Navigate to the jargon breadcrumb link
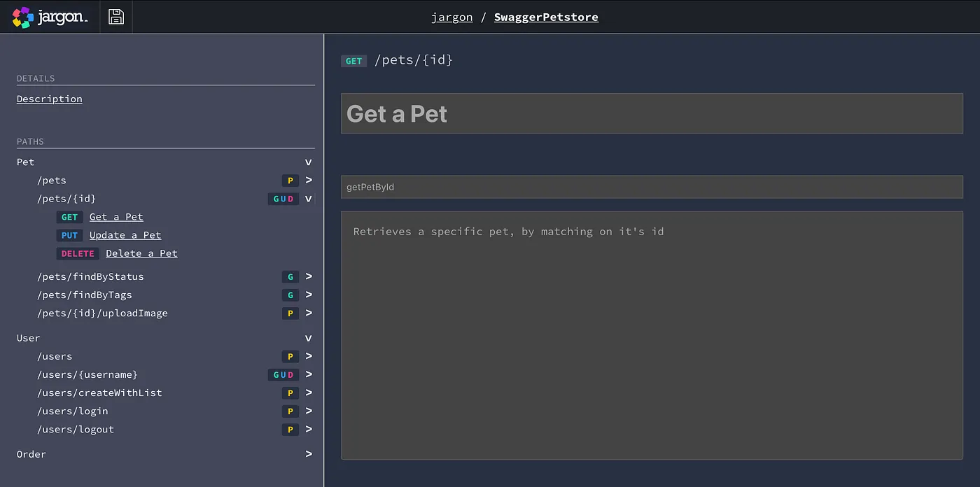The height and width of the screenshot is (487, 980). (451, 17)
